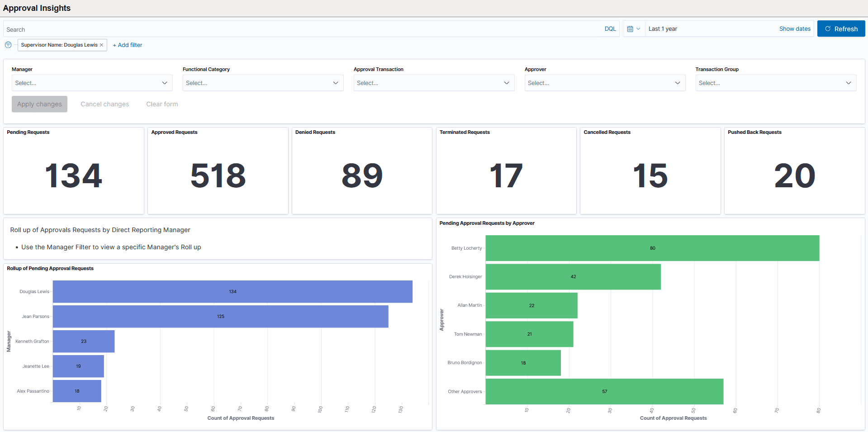The image size is (868, 432).
Task: Click the Apply changes button
Action: tap(39, 104)
